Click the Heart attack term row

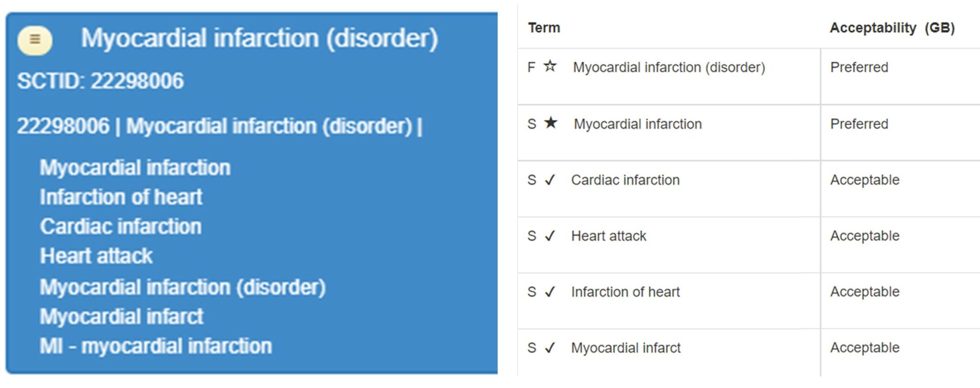point(609,235)
